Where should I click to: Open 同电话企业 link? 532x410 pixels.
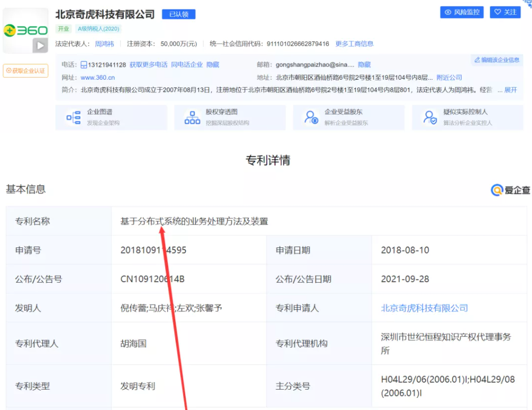(187, 65)
